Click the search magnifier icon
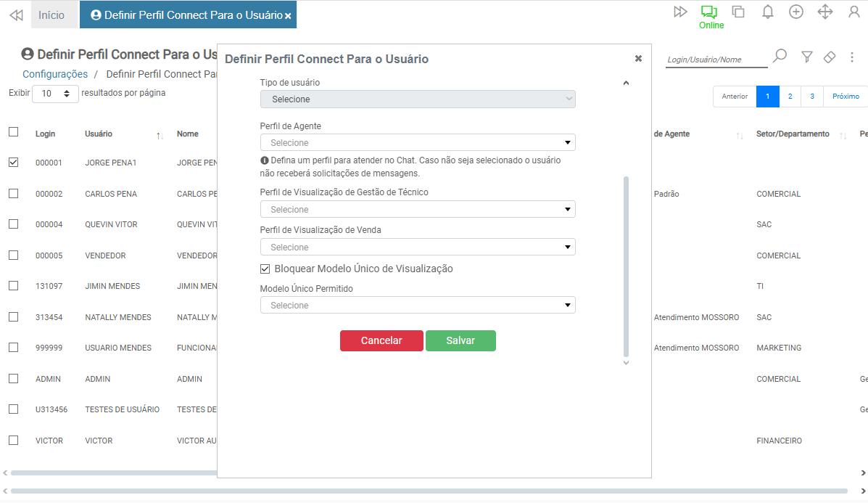Screen dimensions: 868x503 click(780, 56)
